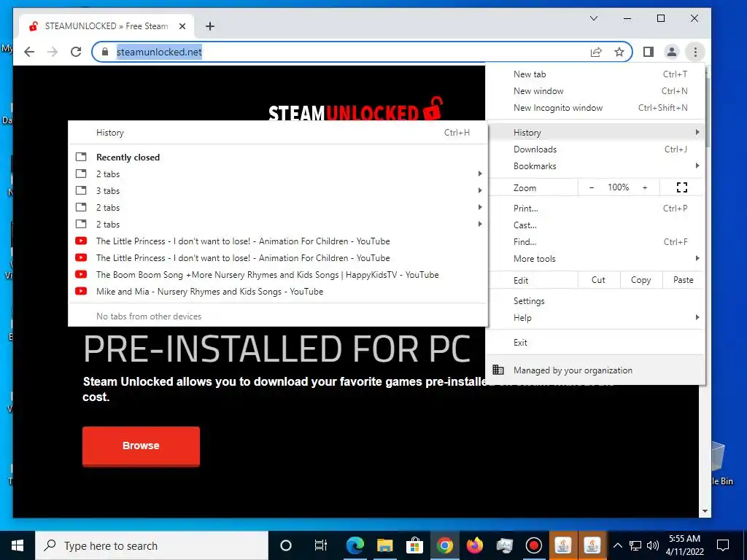
Task: Click Managed by your organization
Action: 595,370
